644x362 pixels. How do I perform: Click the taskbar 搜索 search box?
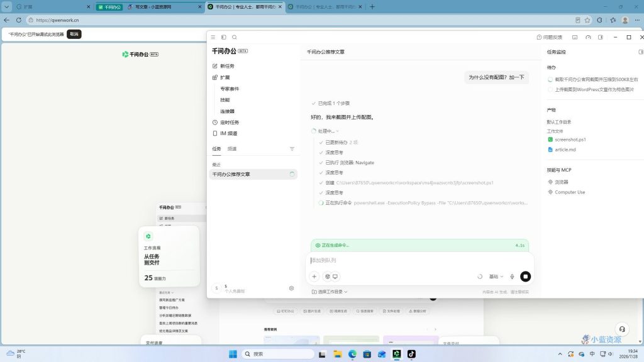(278, 354)
